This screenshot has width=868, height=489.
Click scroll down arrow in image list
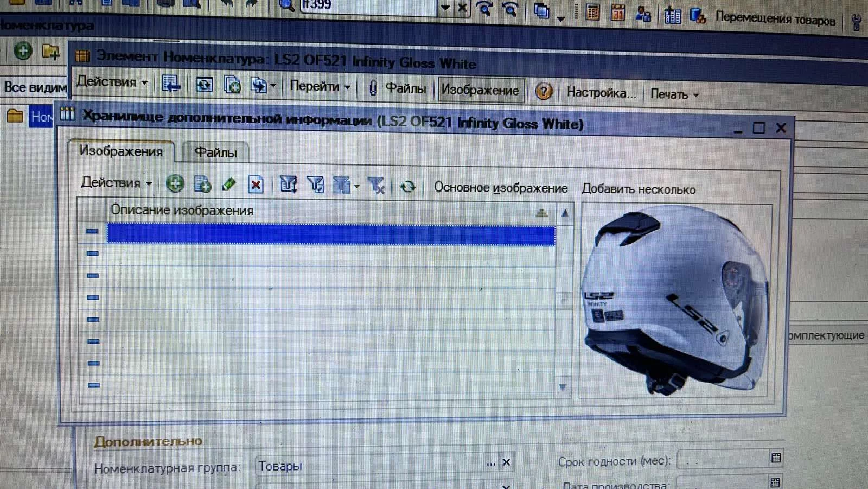click(x=563, y=387)
